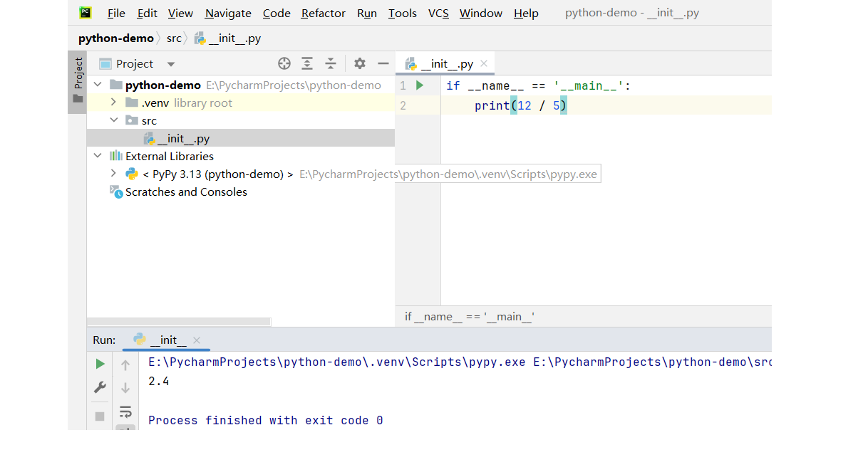Click the print statement code line
Viewport: 868px width, 472px height.
[x=520, y=105]
